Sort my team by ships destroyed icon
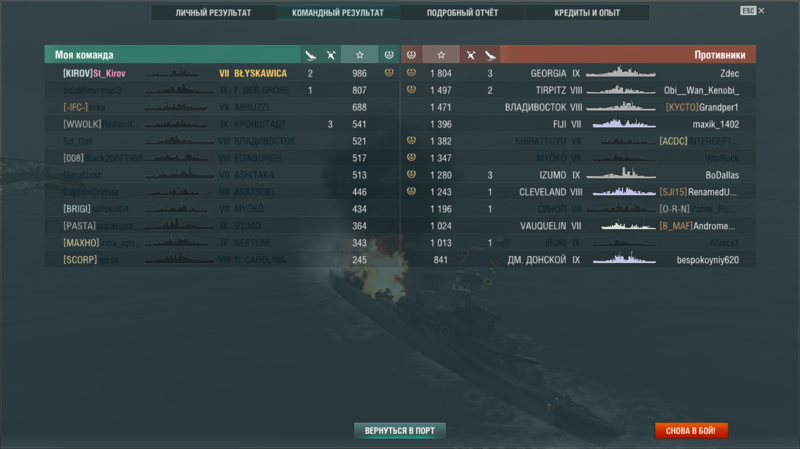800x449 pixels. tap(310, 55)
